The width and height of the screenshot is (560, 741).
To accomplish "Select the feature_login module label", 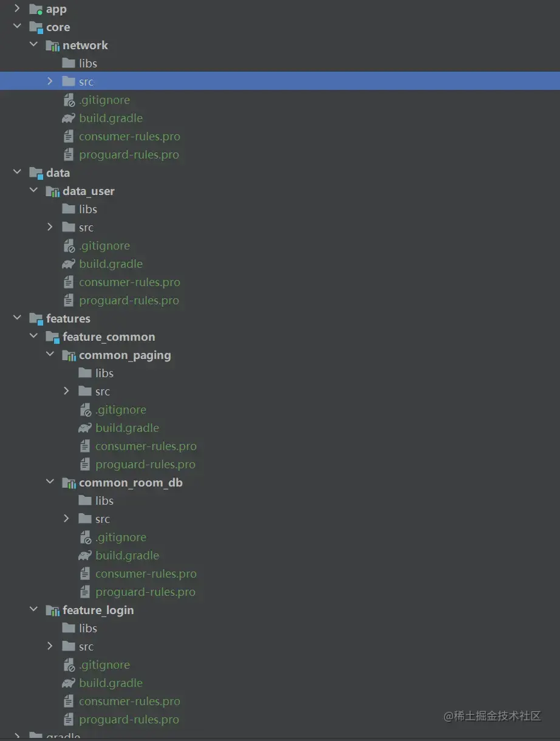I will point(98,610).
